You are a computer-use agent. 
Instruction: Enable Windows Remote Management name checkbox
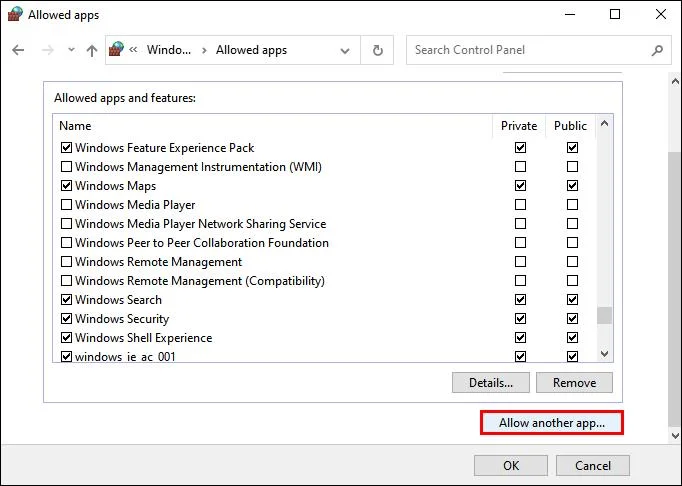point(66,261)
